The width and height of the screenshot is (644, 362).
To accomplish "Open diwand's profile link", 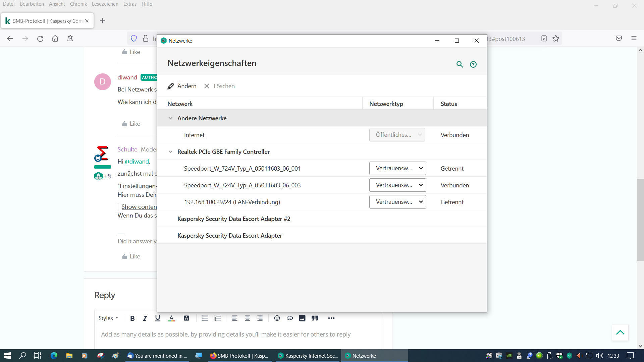I will [127, 77].
